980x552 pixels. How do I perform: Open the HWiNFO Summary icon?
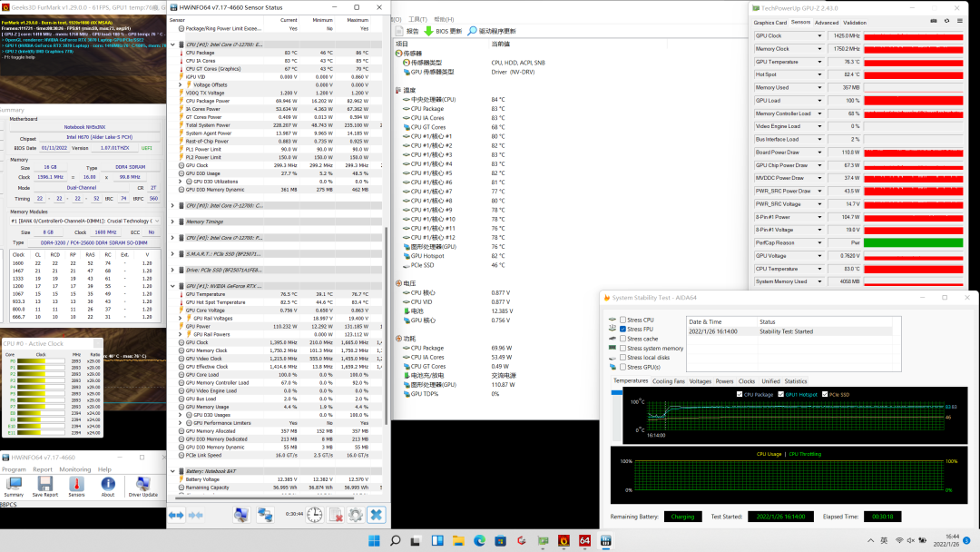coord(15,485)
